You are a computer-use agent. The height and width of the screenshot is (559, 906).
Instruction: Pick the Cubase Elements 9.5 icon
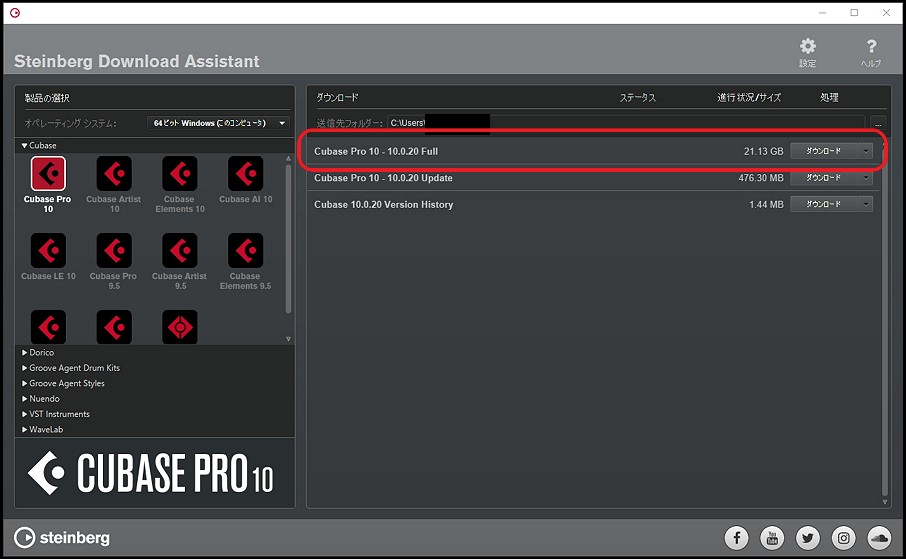click(246, 250)
